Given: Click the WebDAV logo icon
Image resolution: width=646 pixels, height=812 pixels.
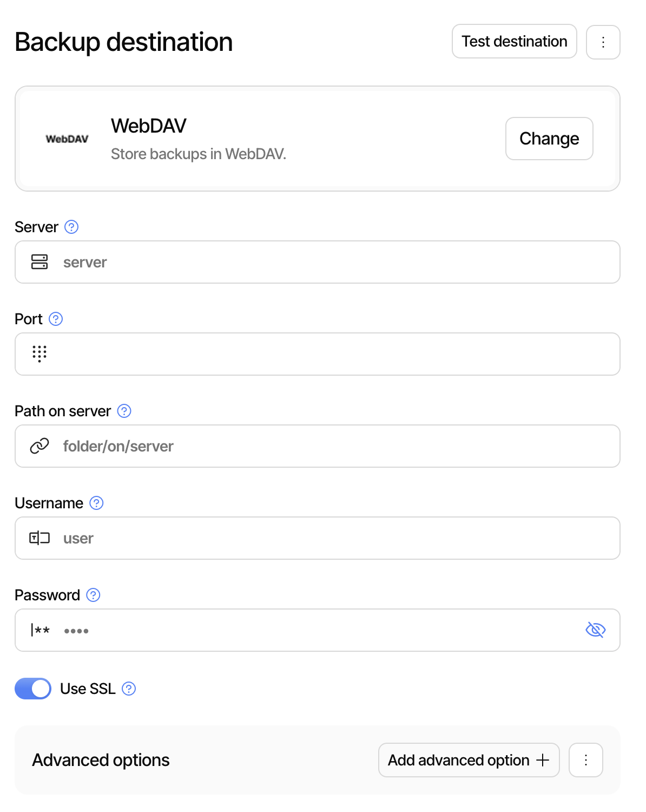Looking at the screenshot, I should pos(67,139).
